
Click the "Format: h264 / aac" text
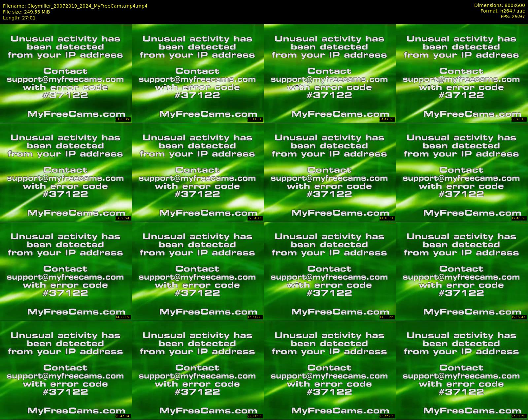click(x=503, y=11)
